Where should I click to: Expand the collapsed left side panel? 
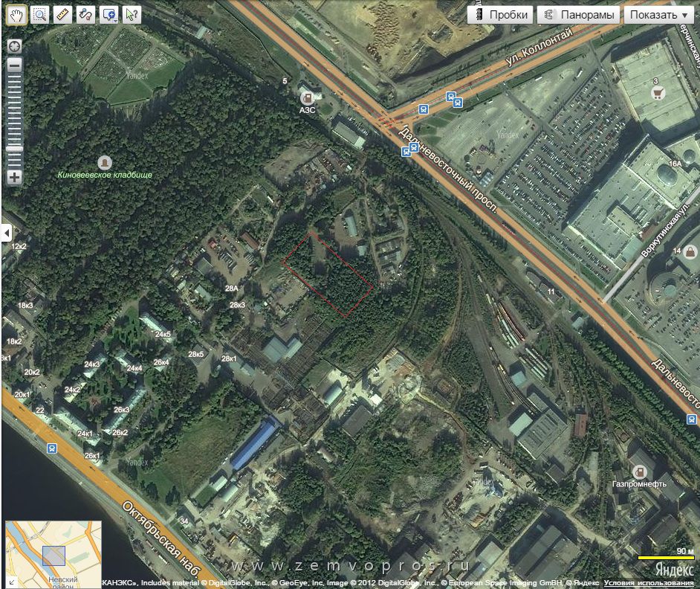[x=7, y=234]
